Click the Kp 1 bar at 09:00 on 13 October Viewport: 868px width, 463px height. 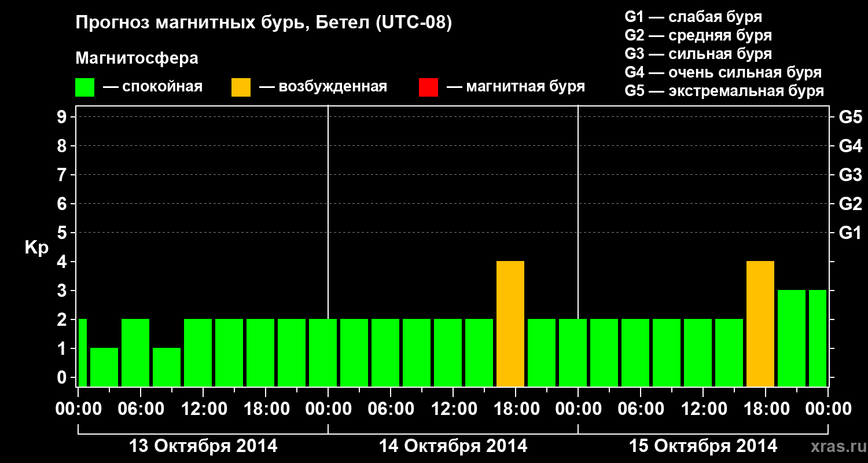click(167, 368)
